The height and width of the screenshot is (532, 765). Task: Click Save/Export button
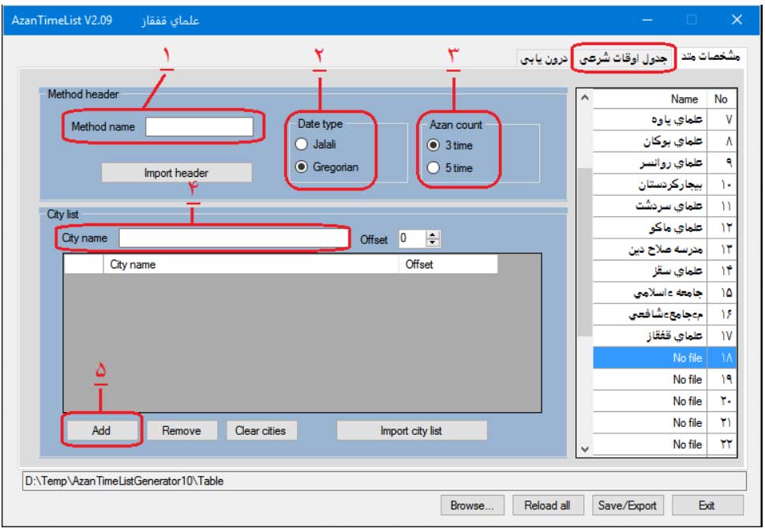[x=627, y=506]
